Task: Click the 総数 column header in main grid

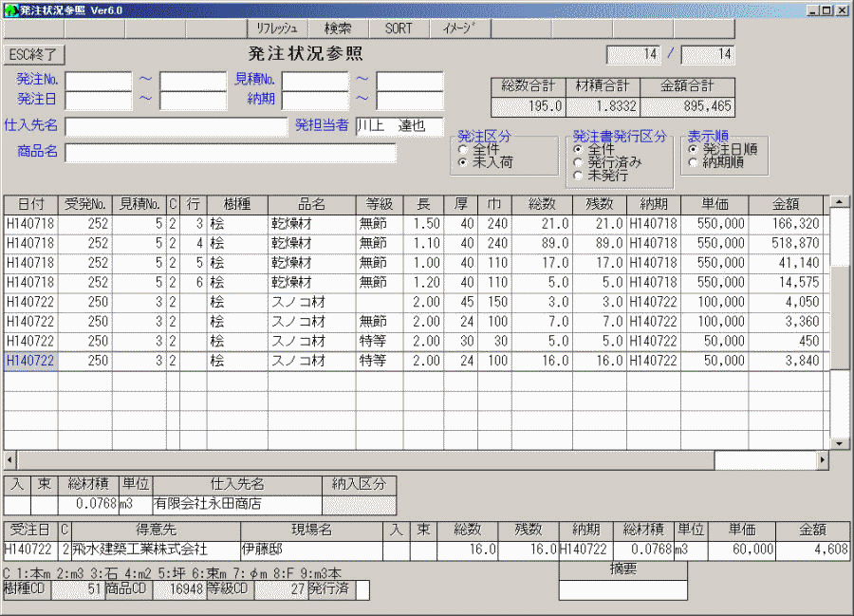Action: pos(543,204)
